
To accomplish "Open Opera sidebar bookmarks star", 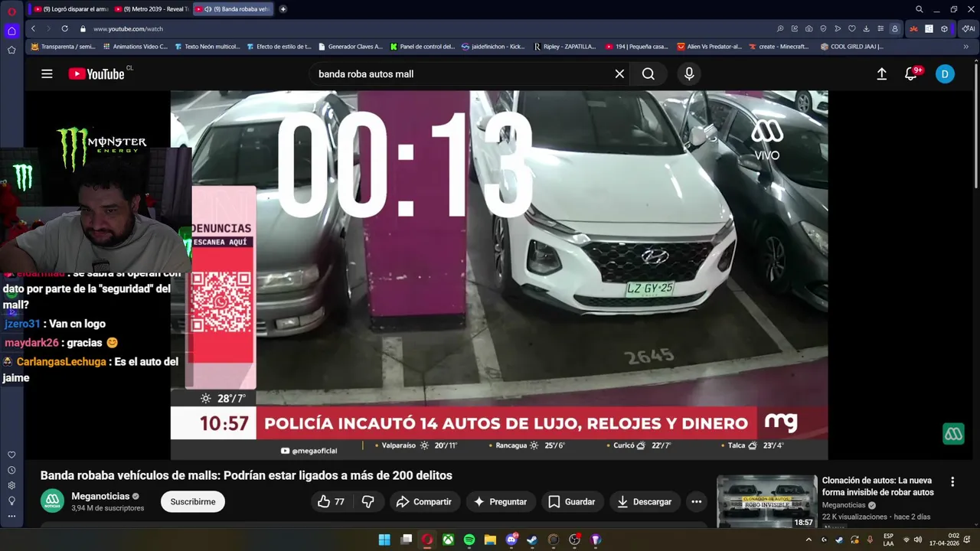I will click(11, 50).
